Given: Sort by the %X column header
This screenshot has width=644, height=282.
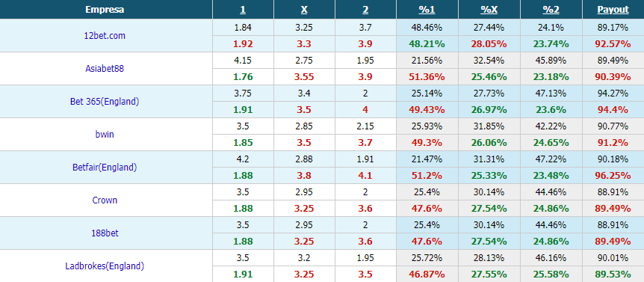Looking at the screenshot, I should click(x=489, y=10).
